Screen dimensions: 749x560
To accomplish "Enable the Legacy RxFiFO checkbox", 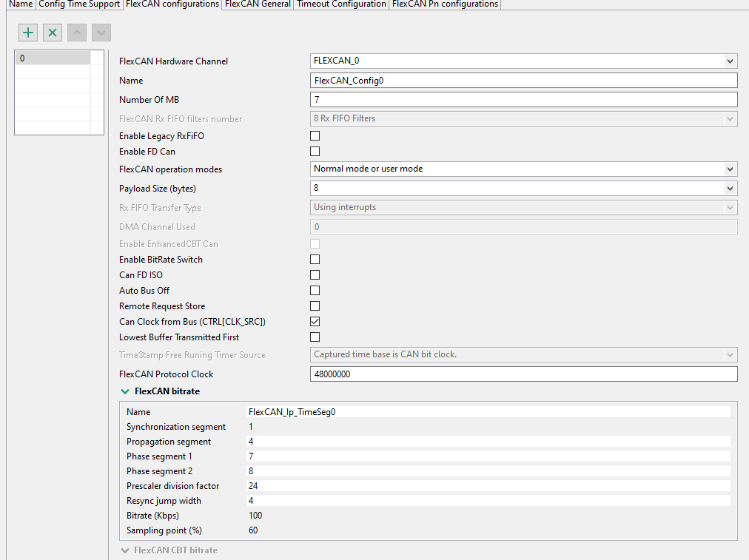I will click(315, 136).
